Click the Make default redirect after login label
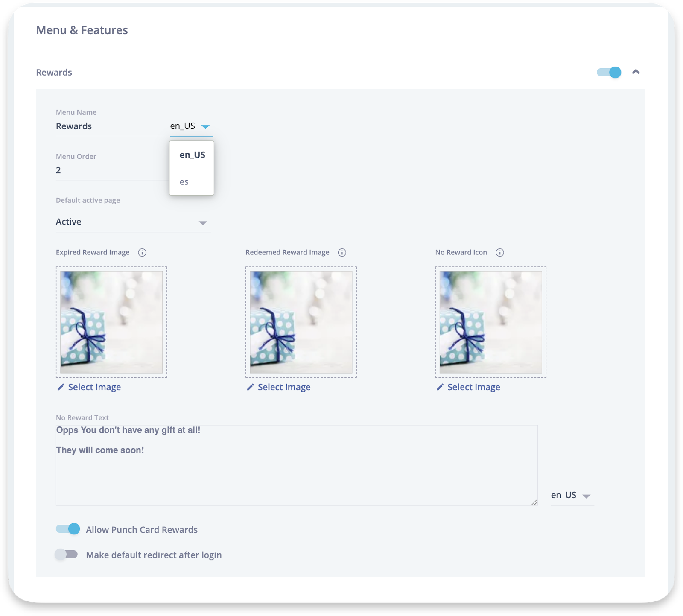Viewport: 683px width, 616px height. tap(154, 555)
